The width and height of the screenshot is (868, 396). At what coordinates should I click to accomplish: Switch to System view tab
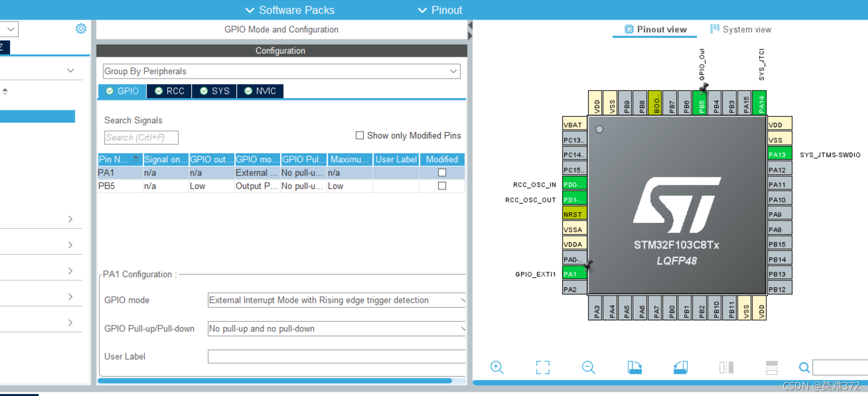coord(741,29)
